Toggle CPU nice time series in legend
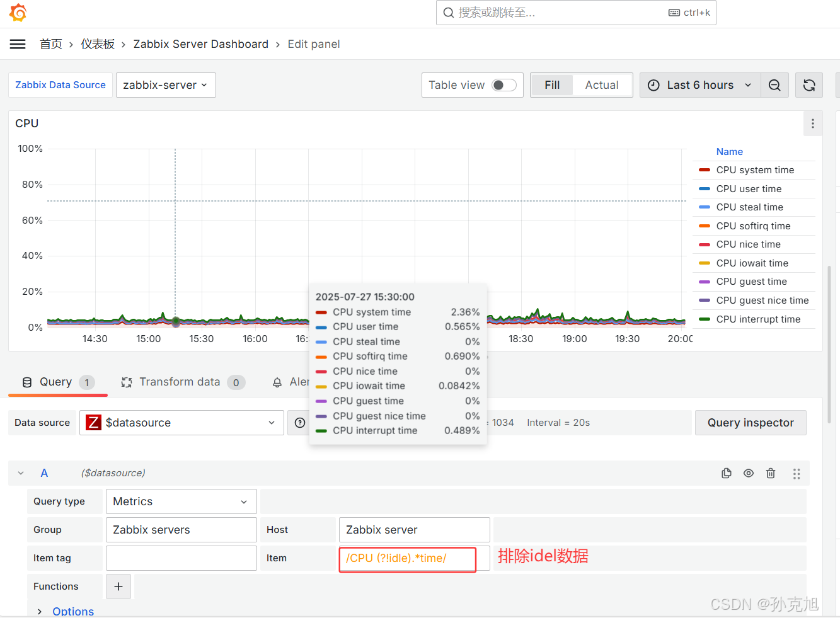The width and height of the screenshot is (840, 618). point(749,244)
